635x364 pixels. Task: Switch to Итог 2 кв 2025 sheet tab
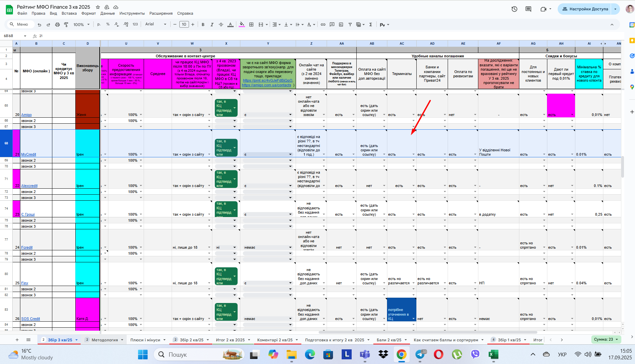pyautogui.click(x=230, y=340)
